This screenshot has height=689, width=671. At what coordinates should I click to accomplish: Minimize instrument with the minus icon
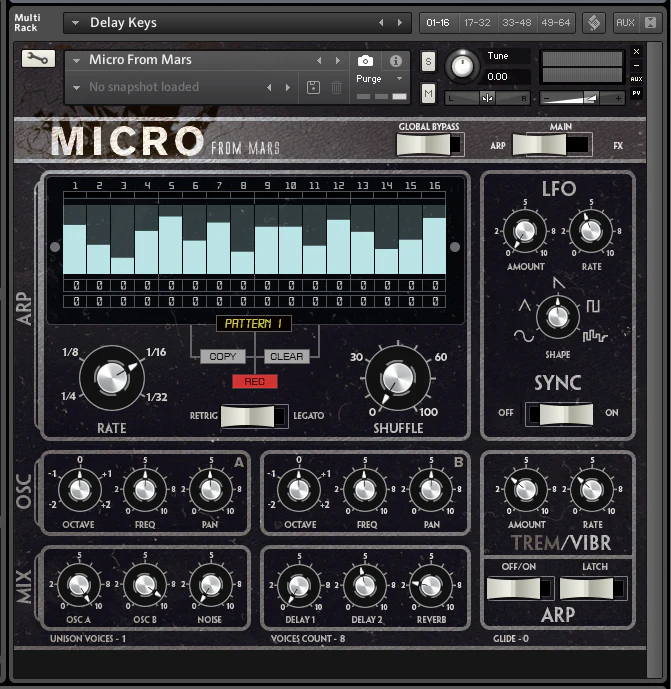coord(636,65)
